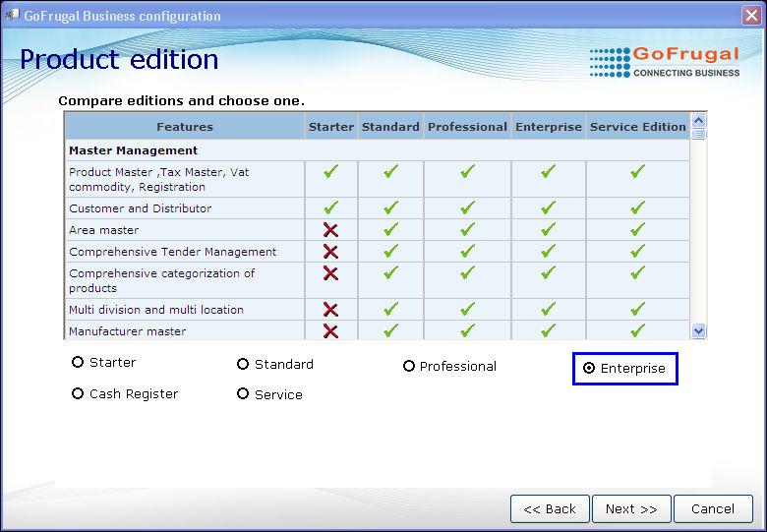Click the Standard column header
Screen dimensions: 767x532
[x=390, y=127]
